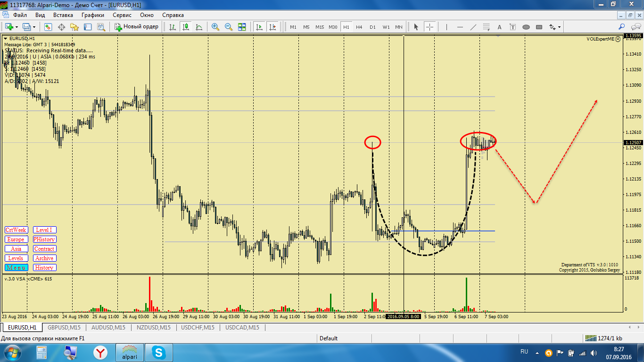
Task: Open the chat bubbles icon
Action: pyautogui.click(x=635, y=27)
